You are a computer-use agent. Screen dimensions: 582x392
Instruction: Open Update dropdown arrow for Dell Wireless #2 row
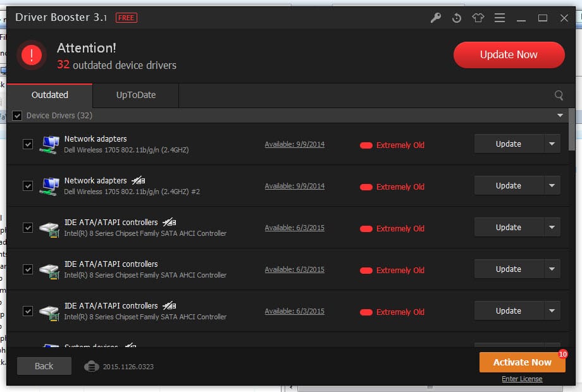552,185
